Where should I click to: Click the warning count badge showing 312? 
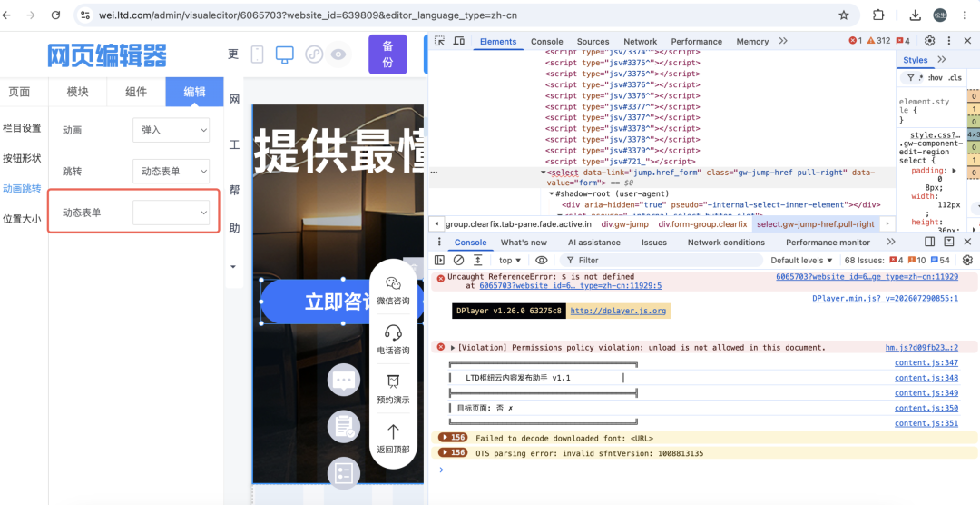(x=878, y=41)
